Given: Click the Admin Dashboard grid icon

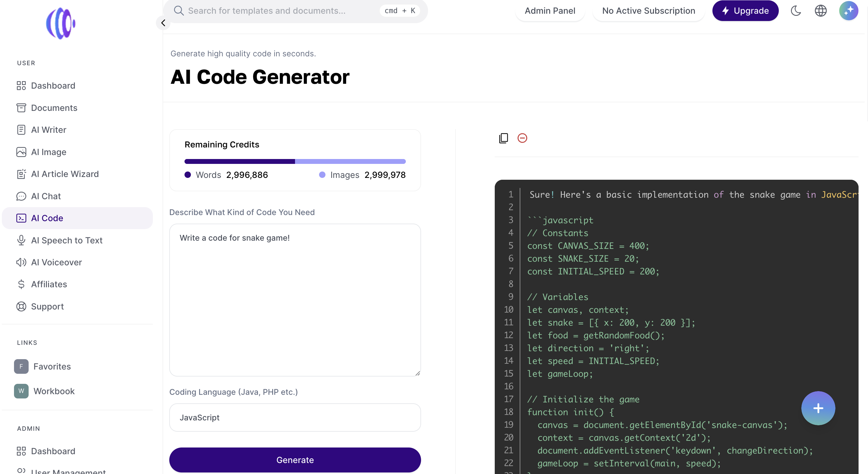Looking at the screenshot, I should [21, 451].
